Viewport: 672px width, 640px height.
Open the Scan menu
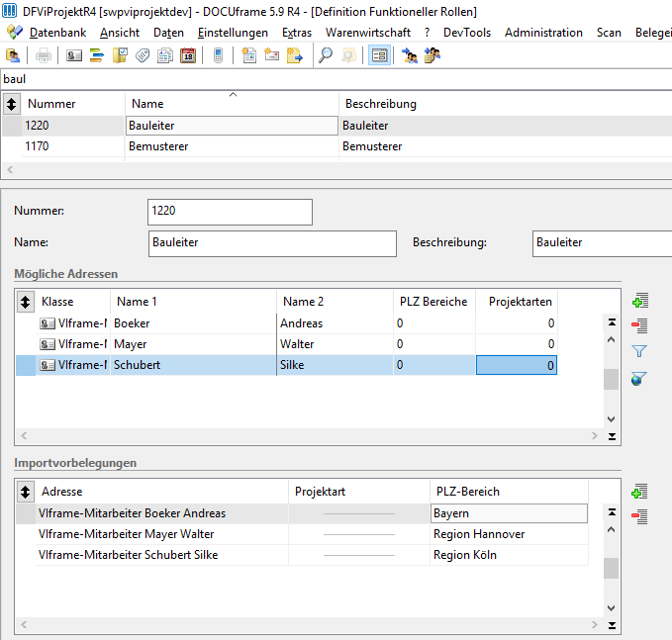pos(609,33)
